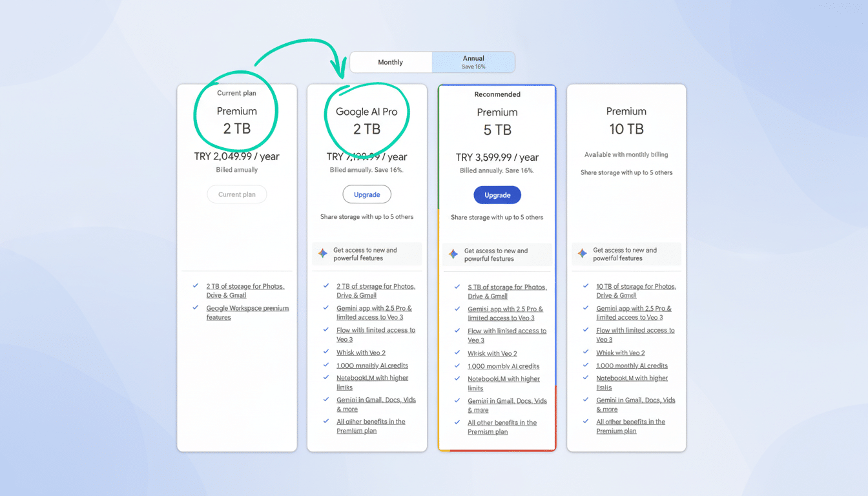This screenshot has width=868, height=496.
Task: Click Share storage with up to 5 others text
Action: point(367,218)
